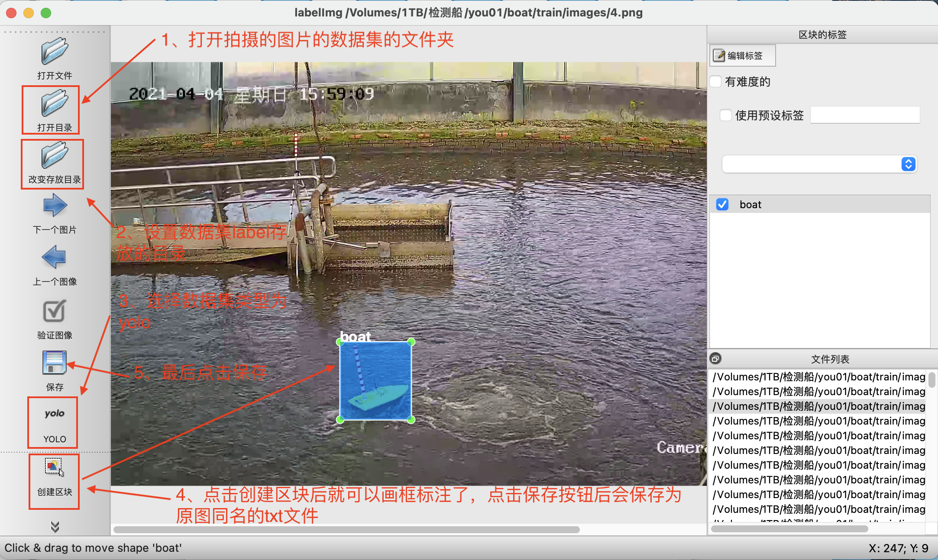
Task: Undock the file list panel
Action: tap(715, 358)
